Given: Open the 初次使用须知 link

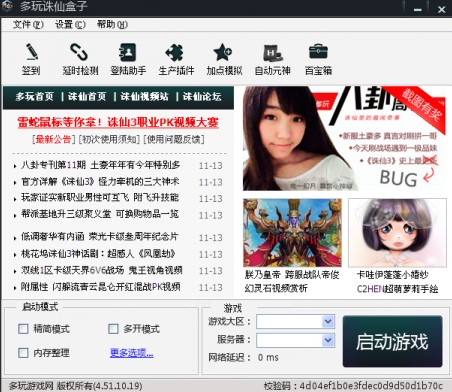Looking at the screenshot, I should coord(109,139).
